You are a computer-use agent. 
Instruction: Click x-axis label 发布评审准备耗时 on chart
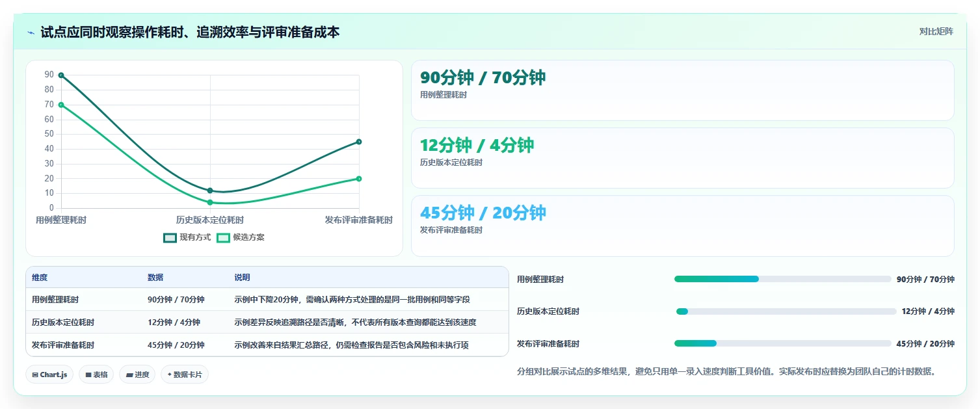359,220
